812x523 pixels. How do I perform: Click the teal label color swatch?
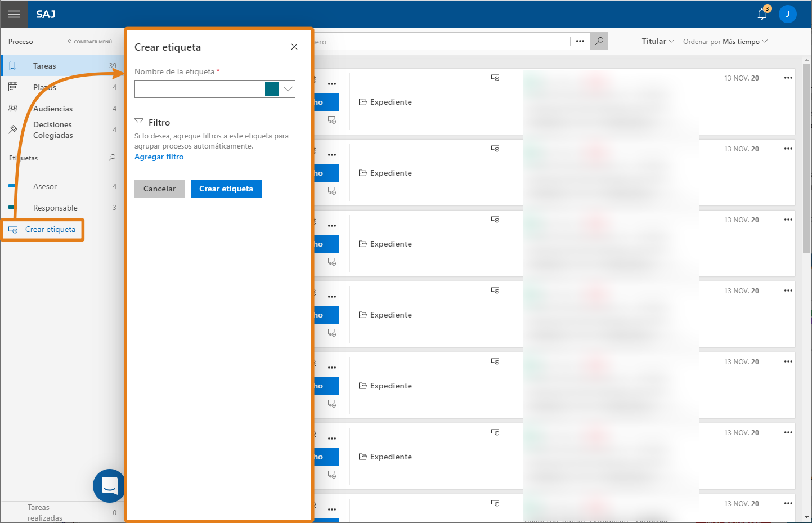tap(272, 89)
